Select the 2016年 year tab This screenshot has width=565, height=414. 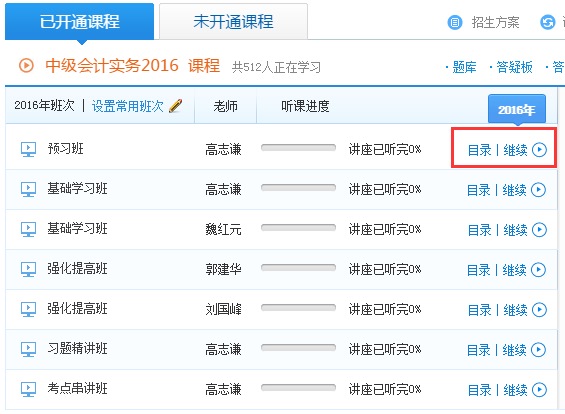coord(517,109)
